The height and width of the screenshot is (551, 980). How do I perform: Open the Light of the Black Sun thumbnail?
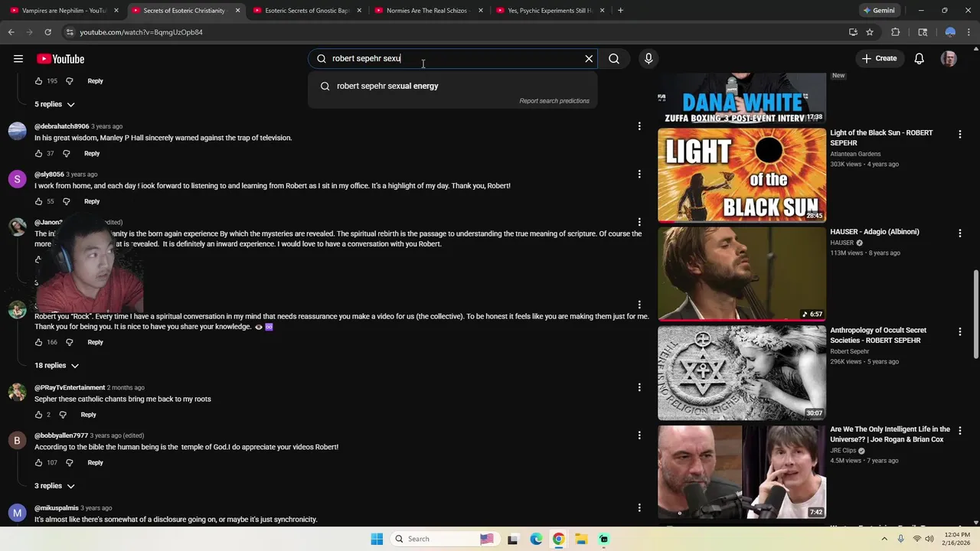742,174
